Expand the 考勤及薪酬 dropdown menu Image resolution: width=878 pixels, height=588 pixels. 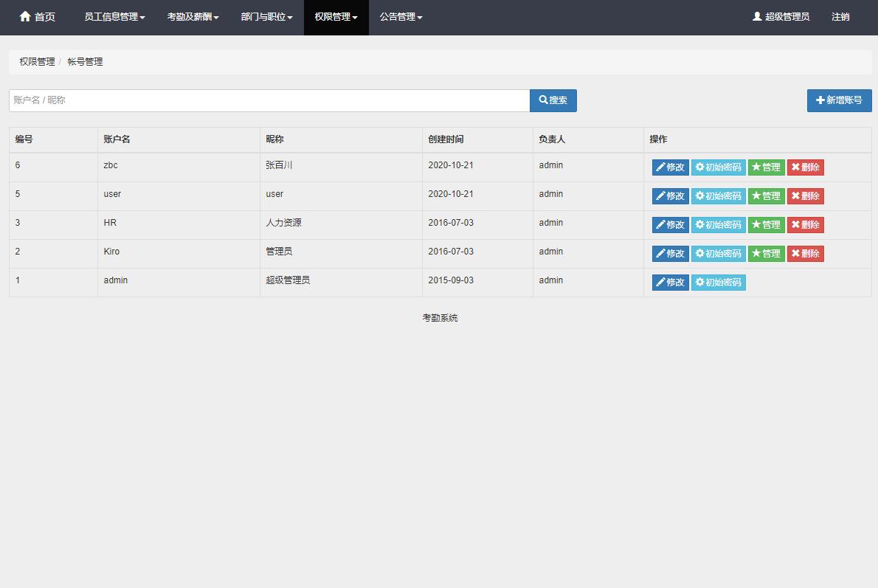(x=193, y=17)
